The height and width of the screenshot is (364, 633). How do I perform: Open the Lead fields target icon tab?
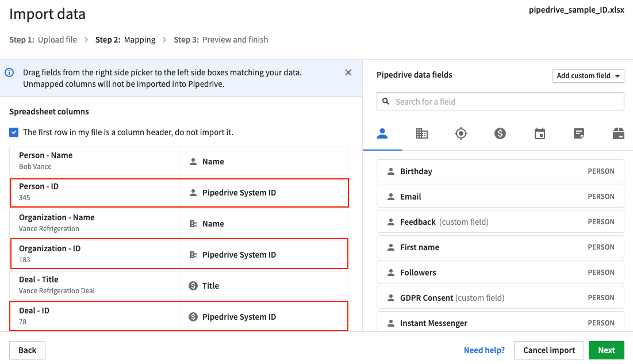(x=461, y=133)
